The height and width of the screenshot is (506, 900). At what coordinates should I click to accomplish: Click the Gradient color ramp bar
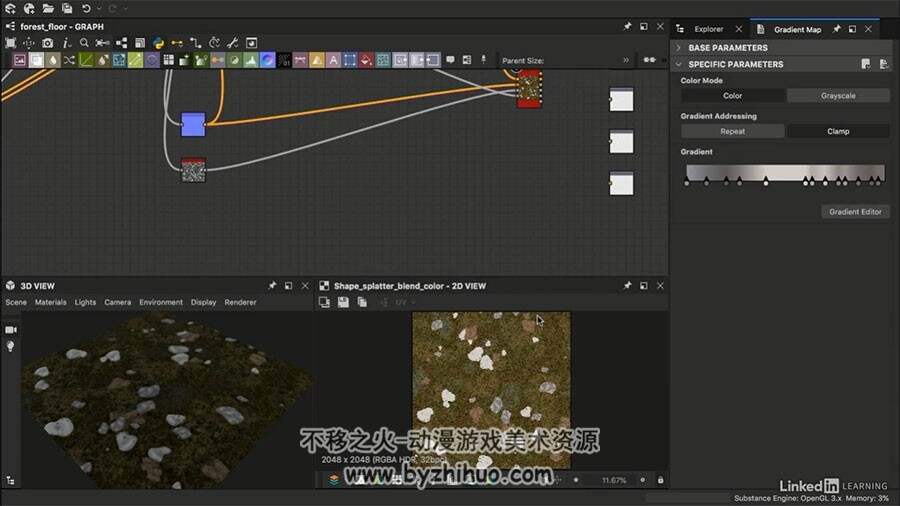(x=785, y=172)
